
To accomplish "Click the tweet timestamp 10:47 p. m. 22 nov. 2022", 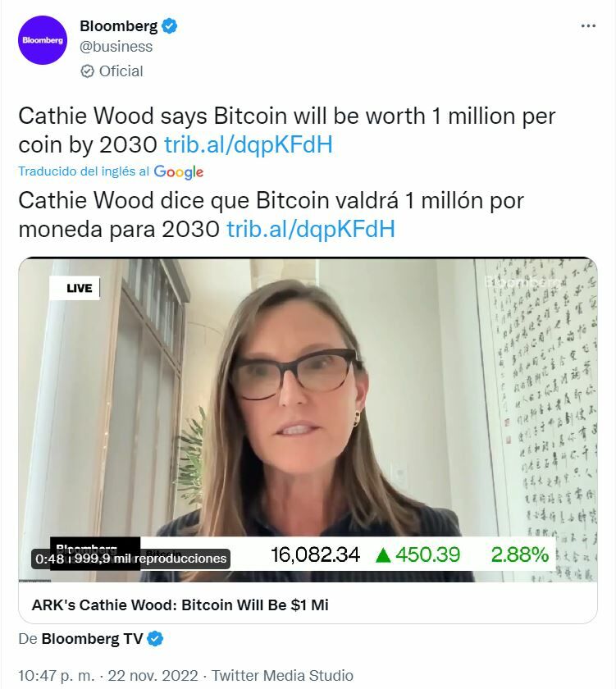I will pyautogui.click(x=108, y=675).
